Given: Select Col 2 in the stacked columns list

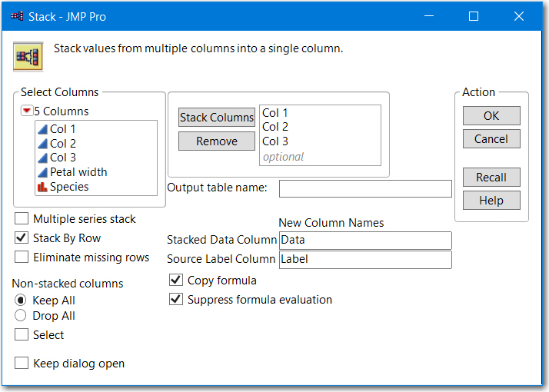Looking at the screenshot, I should (x=275, y=128).
